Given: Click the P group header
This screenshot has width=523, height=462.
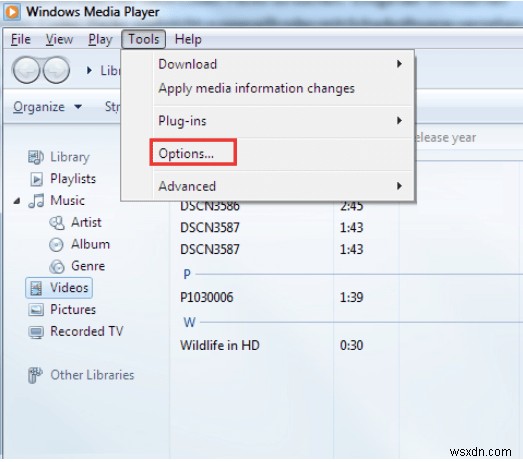Looking at the screenshot, I should coord(187,274).
